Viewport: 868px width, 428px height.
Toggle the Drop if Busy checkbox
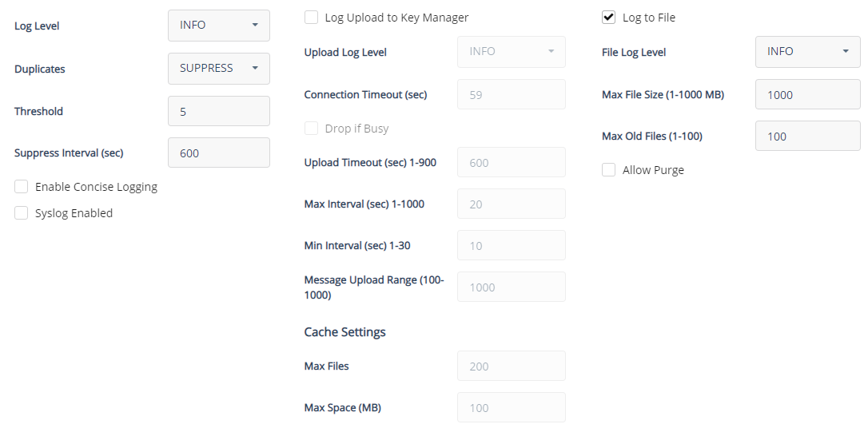(x=311, y=129)
